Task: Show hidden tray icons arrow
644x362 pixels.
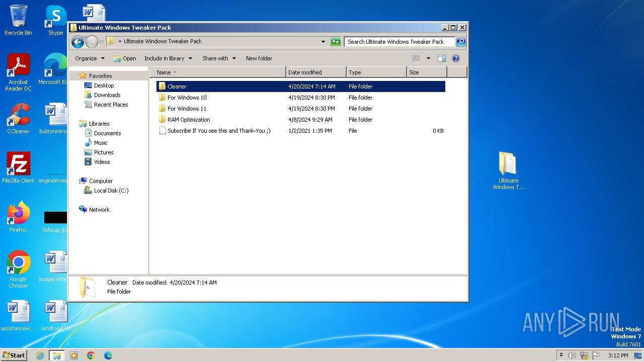Action: (561, 355)
